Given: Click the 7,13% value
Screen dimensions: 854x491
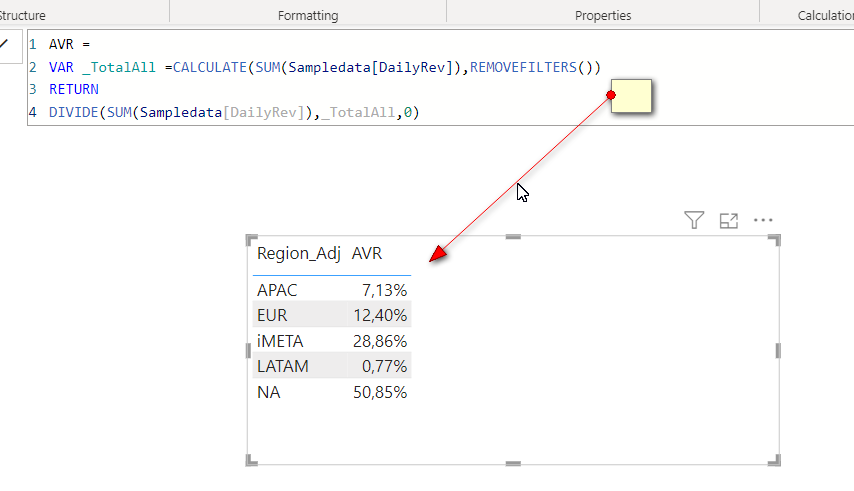Looking at the screenshot, I should coord(385,290).
